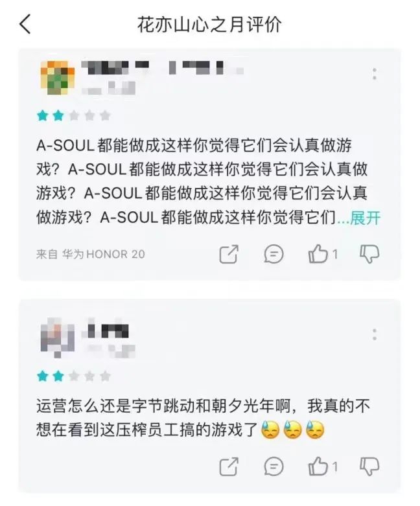
Task: Go back using the top-left arrow
Action: coord(25,24)
